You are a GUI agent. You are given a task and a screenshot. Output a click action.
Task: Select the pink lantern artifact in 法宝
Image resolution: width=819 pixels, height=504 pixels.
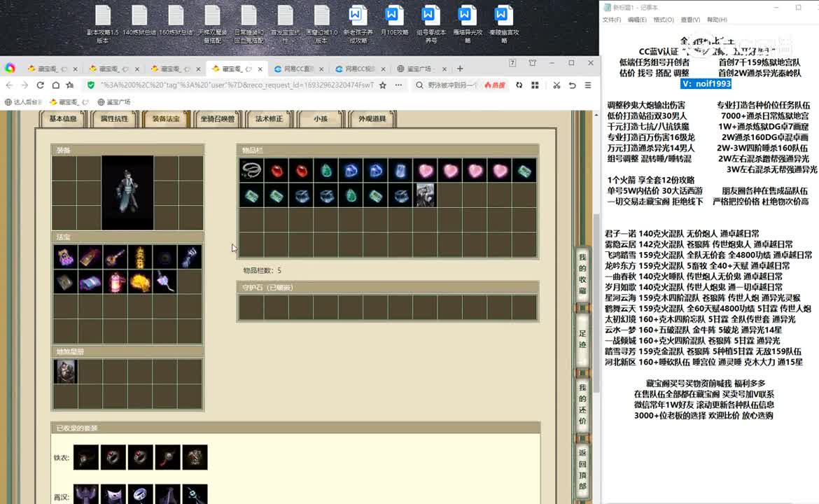[115, 282]
